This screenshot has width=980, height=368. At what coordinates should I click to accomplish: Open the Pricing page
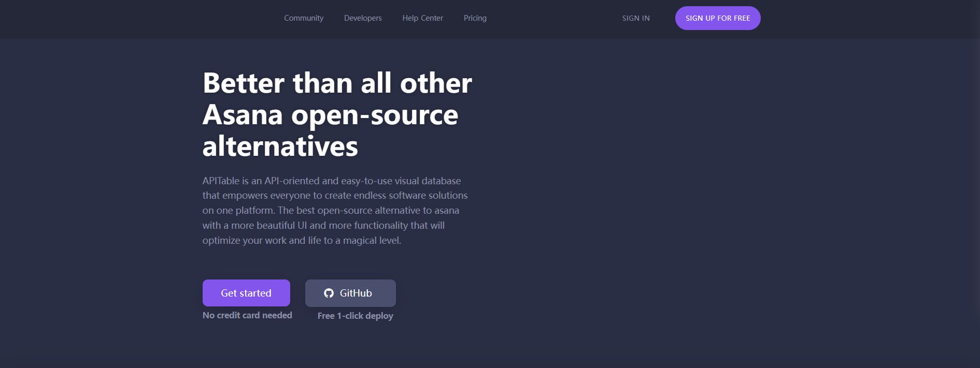click(475, 18)
